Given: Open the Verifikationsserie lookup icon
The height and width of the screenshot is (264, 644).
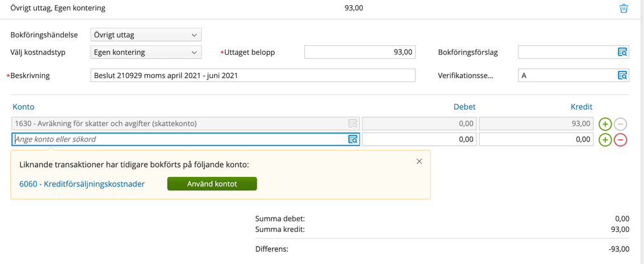Looking at the screenshot, I should click(x=622, y=76).
